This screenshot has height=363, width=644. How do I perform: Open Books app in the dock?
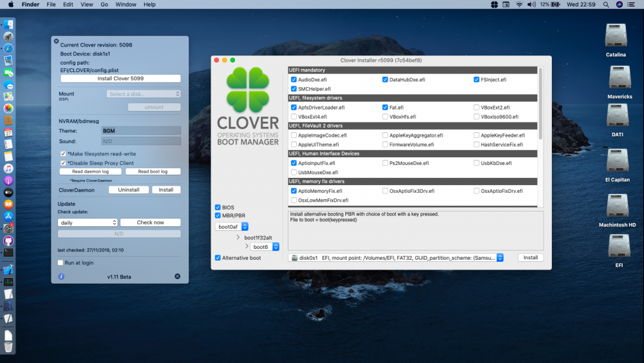coord(8,204)
